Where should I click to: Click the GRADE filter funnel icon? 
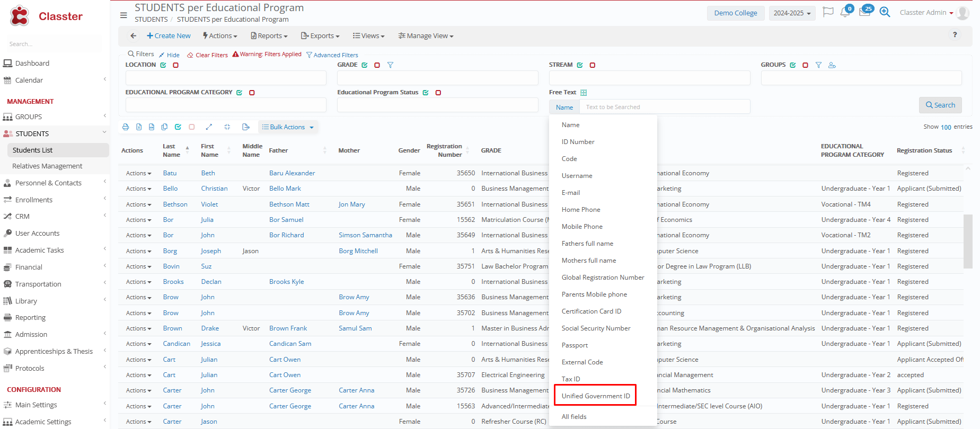[390, 65]
